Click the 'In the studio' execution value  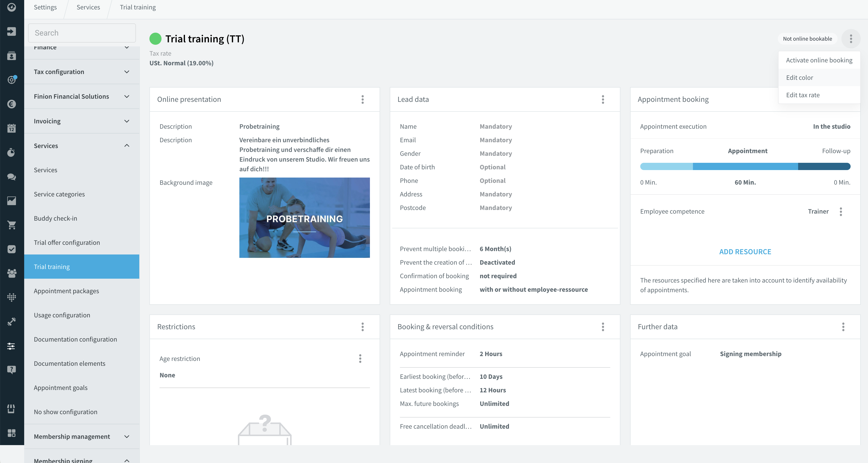[831, 127]
